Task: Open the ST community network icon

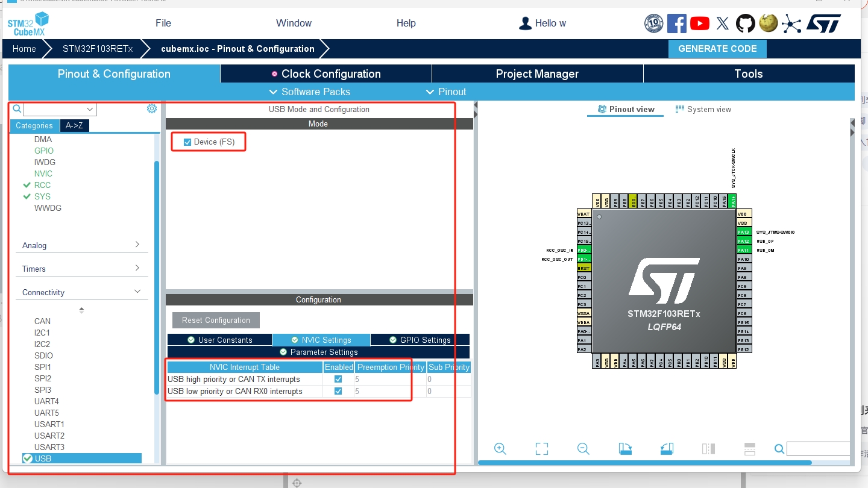Action: tap(791, 23)
